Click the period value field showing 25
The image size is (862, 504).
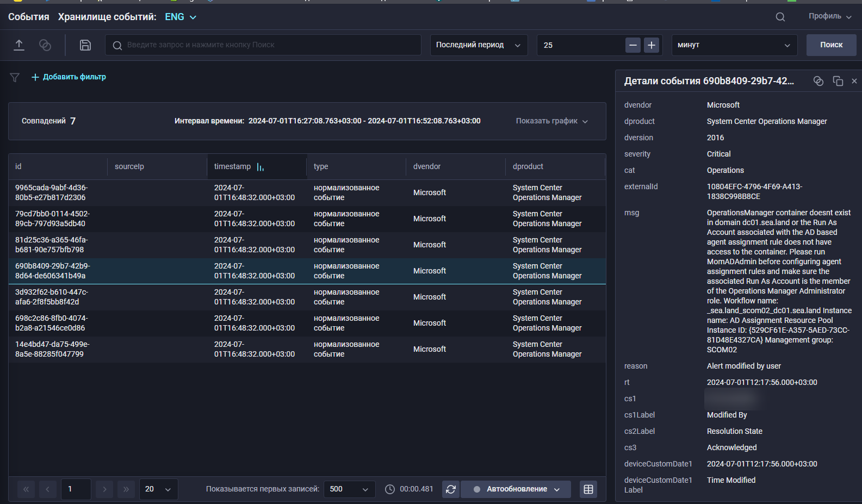(581, 45)
